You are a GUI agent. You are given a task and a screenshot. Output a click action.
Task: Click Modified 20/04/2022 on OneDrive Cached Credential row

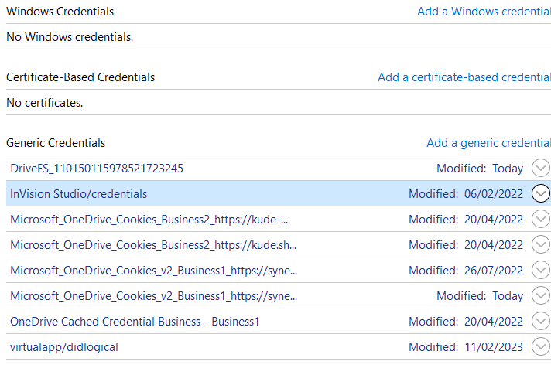pyautogui.click(x=466, y=322)
